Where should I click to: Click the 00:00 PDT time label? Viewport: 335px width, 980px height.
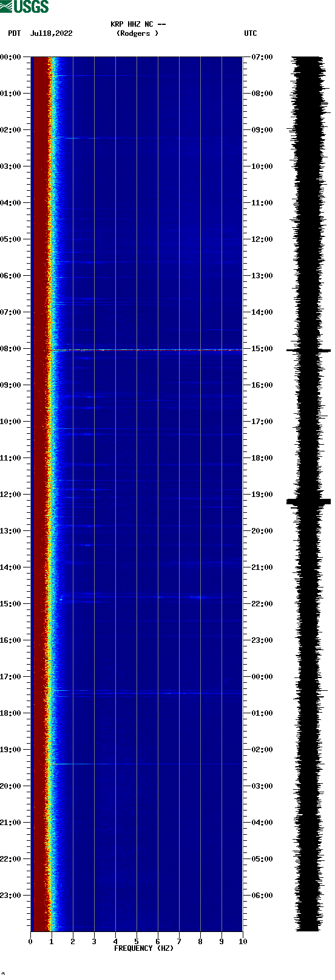(x=11, y=57)
